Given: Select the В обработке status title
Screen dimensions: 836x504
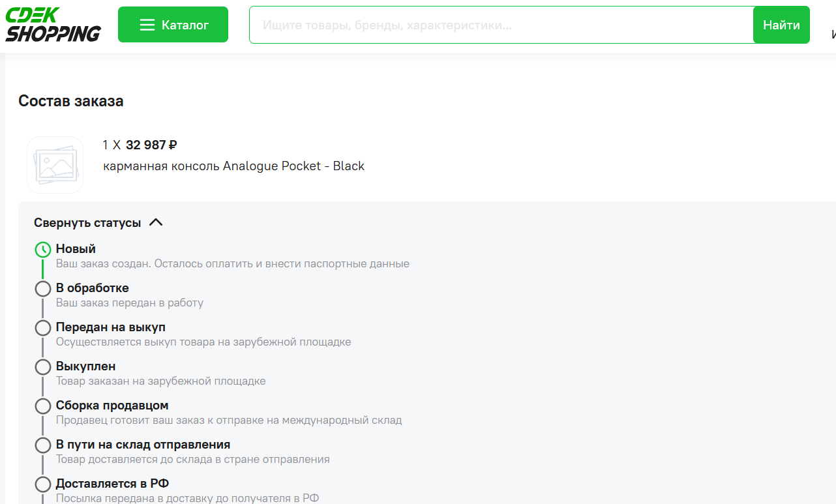Looking at the screenshot, I should pos(93,288).
